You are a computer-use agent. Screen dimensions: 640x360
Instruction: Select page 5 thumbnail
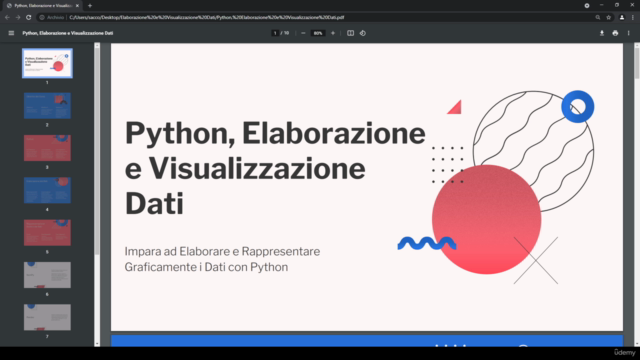coord(47,233)
